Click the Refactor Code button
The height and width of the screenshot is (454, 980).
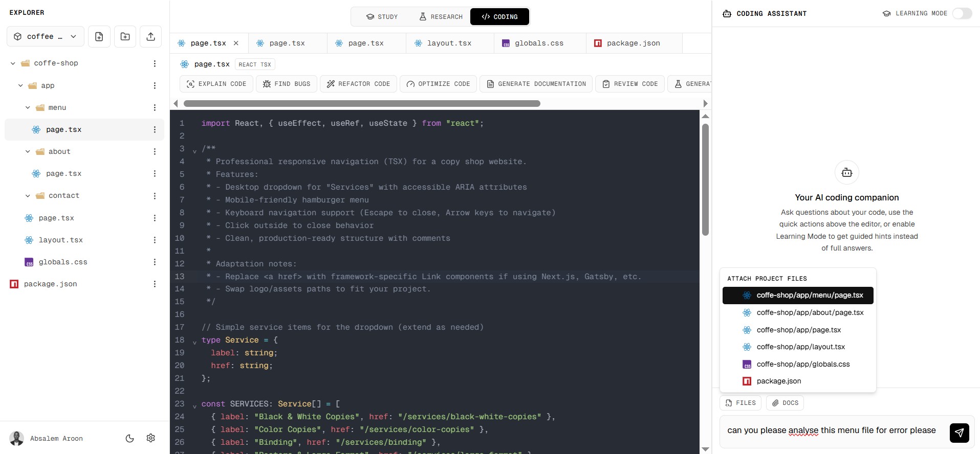point(359,84)
